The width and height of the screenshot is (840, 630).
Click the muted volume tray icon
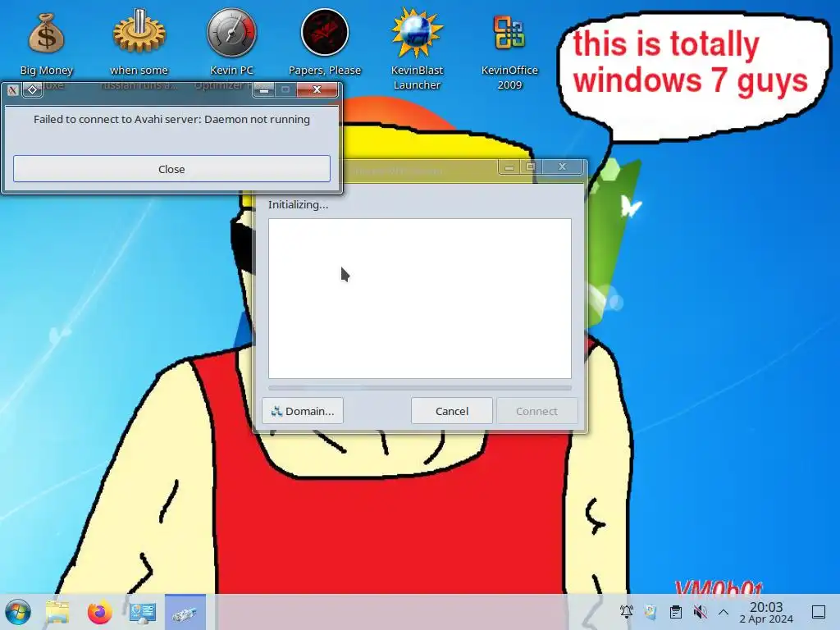(x=700, y=612)
